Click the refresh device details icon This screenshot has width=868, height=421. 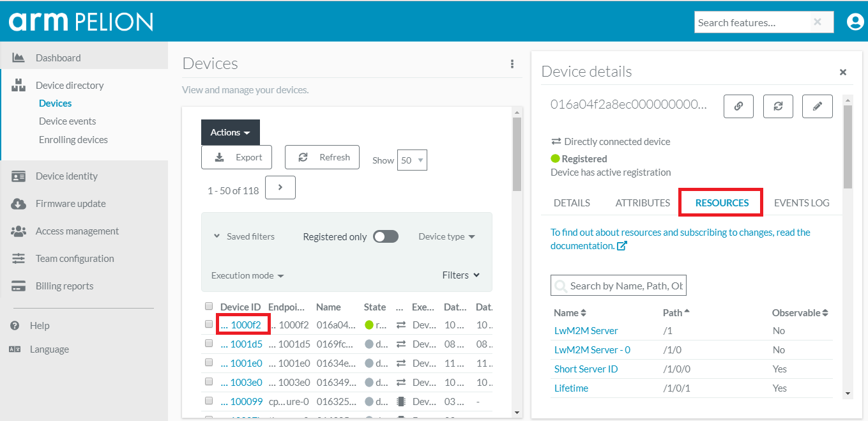[778, 107]
